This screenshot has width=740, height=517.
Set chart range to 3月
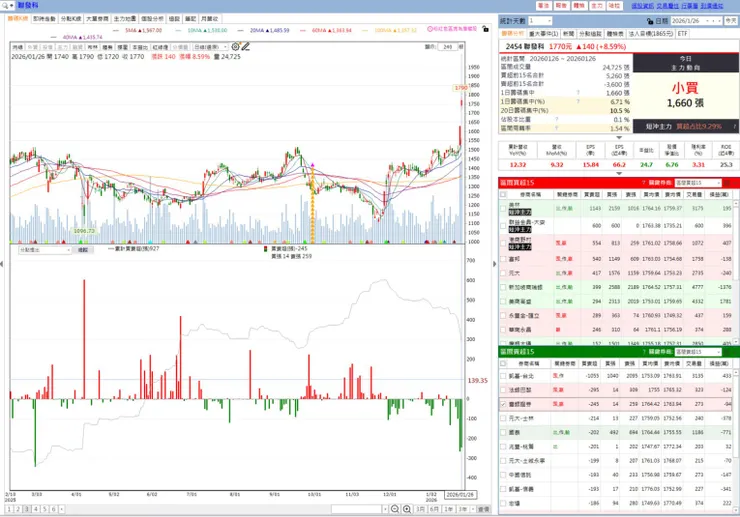click(420, 509)
